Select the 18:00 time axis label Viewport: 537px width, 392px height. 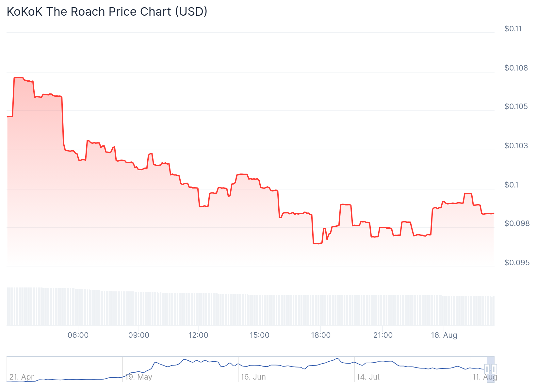click(x=320, y=335)
